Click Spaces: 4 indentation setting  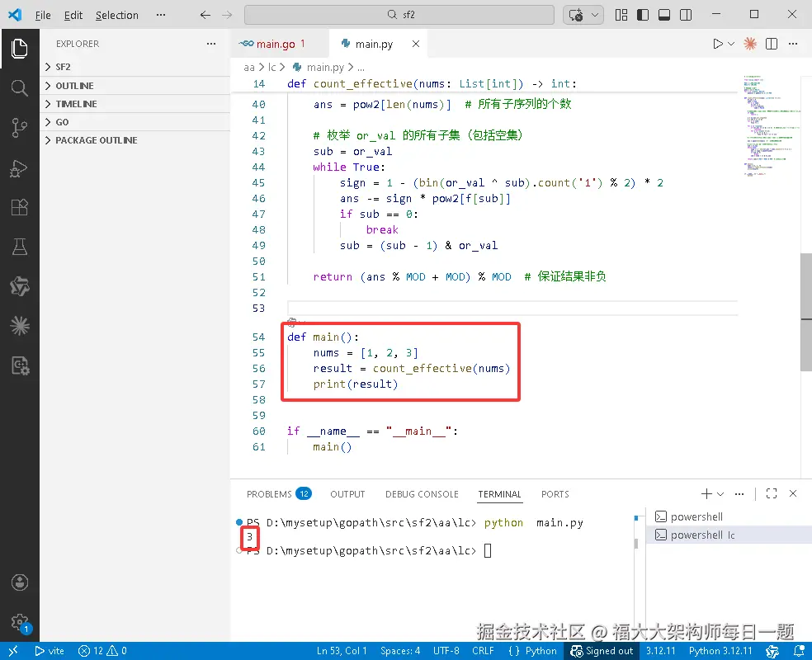400,651
